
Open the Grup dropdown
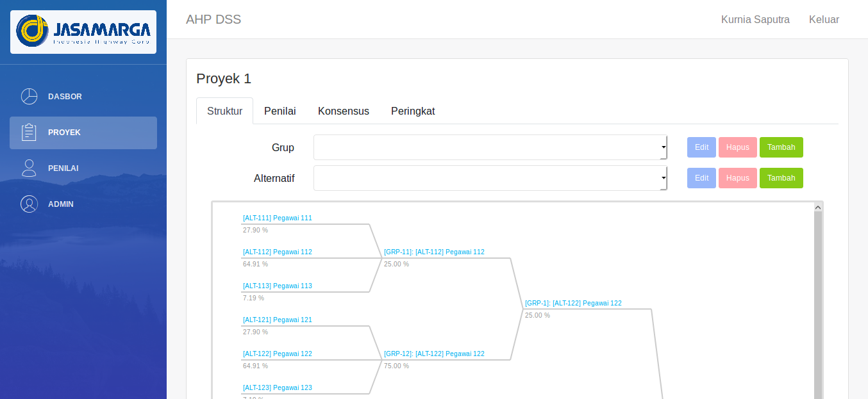coord(490,147)
